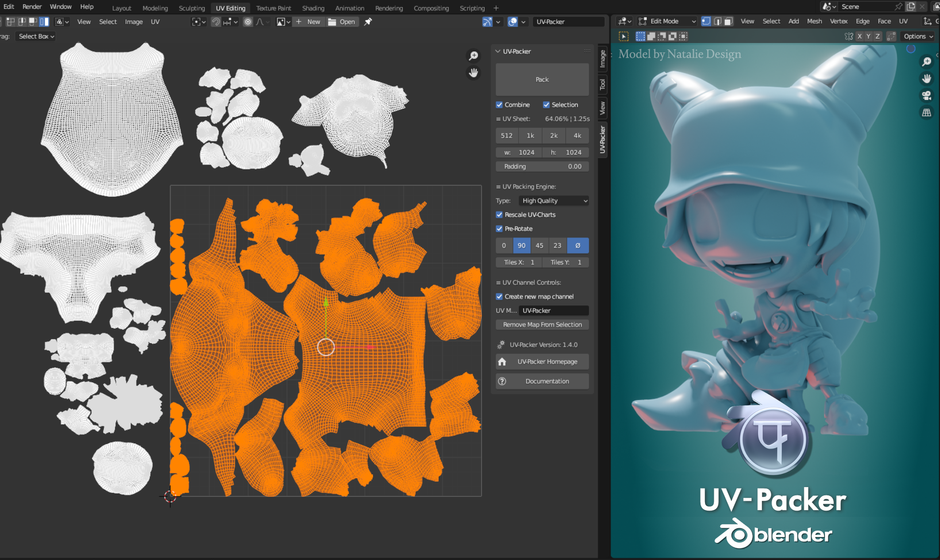This screenshot has height=560, width=940.
Task: Toggle UV snapping magnet icon
Action: coord(216,22)
